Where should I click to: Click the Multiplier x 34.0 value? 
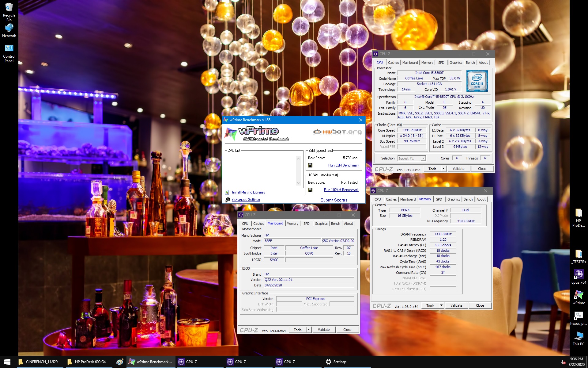click(412, 136)
